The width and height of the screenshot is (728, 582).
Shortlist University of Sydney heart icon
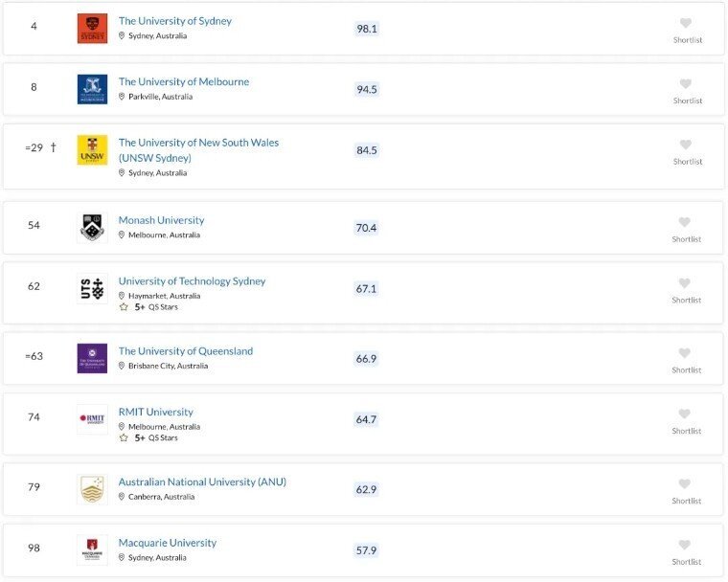[x=685, y=23]
